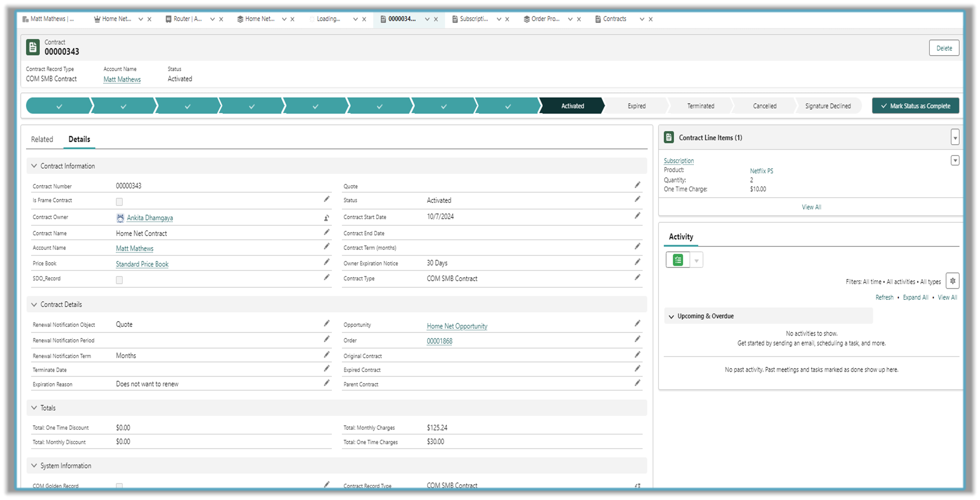Open the Contract Line Items dropdown menu
This screenshot has width=980, height=500.
[955, 137]
